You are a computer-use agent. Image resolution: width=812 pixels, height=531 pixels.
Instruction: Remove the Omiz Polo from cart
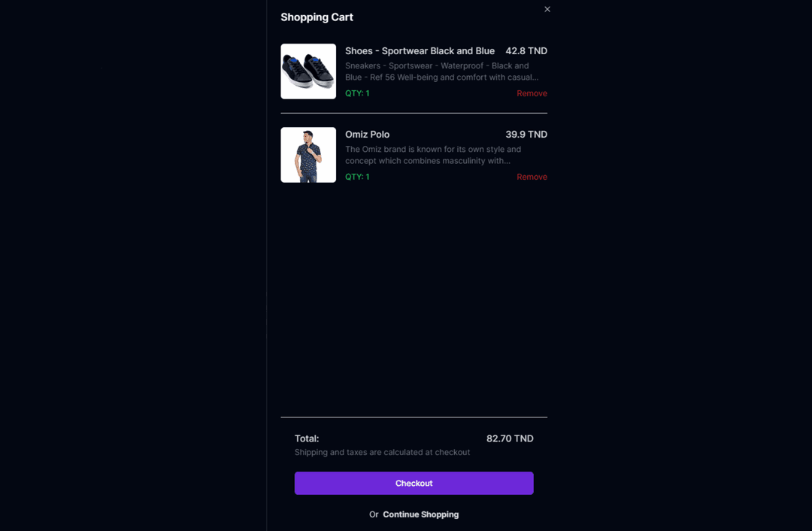click(x=532, y=177)
